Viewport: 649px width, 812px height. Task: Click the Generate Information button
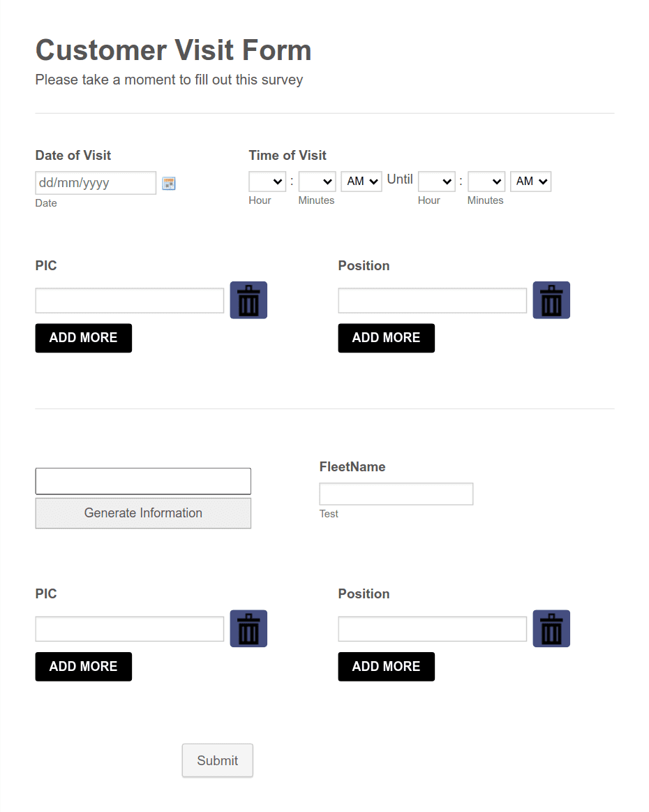(143, 513)
